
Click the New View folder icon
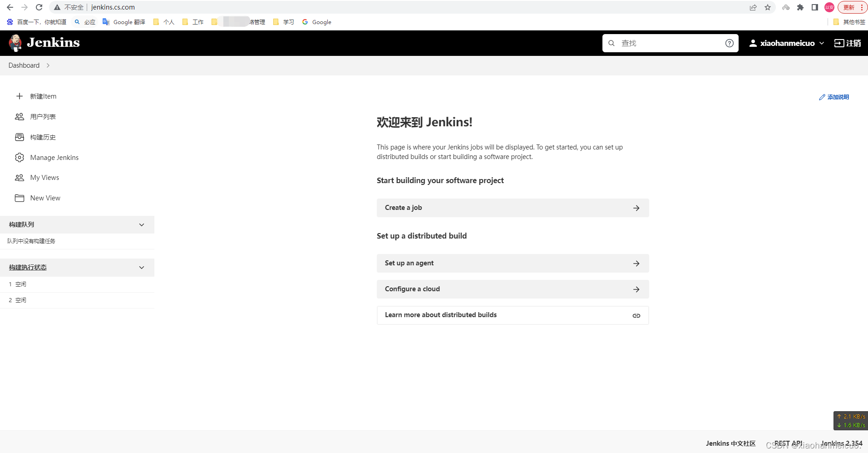pos(20,198)
